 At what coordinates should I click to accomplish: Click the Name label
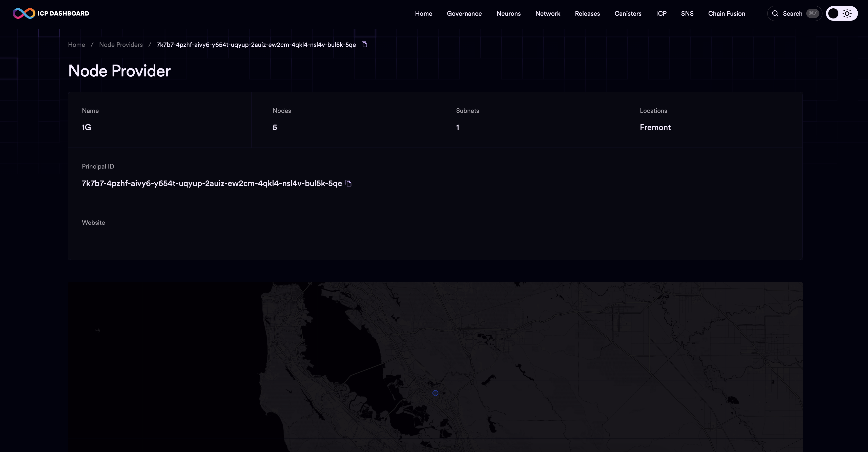coord(90,111)
